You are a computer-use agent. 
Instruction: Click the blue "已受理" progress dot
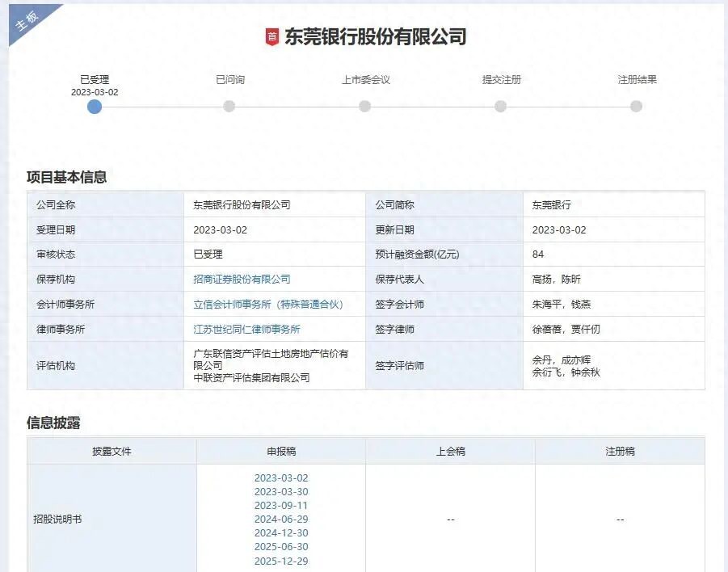(95, 106)
